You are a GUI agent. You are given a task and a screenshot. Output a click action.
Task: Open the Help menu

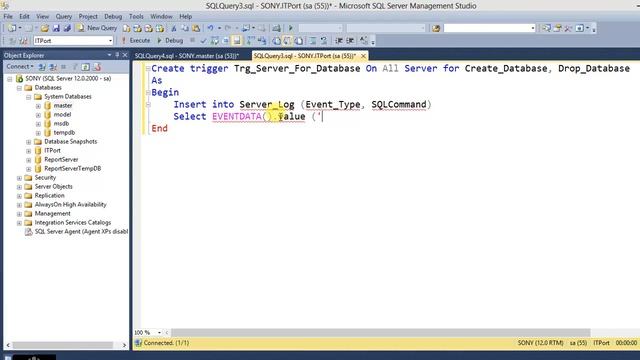(185, 17)
